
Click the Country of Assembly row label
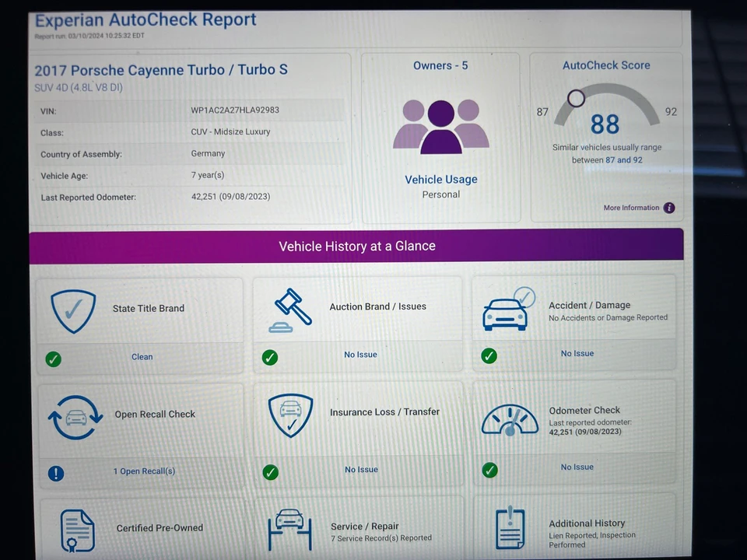(81, 154)
